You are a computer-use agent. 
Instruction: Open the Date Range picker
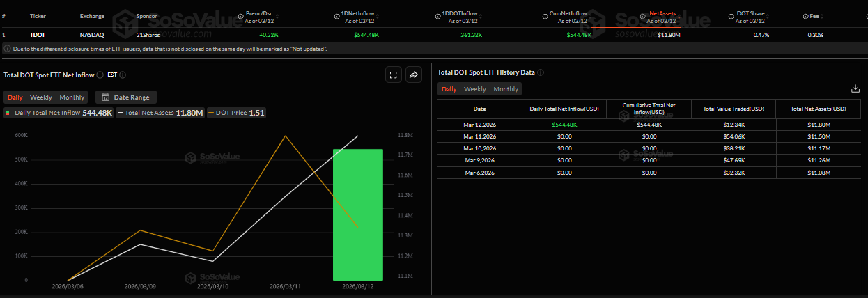pyautogui.click(x=126, y=97)
